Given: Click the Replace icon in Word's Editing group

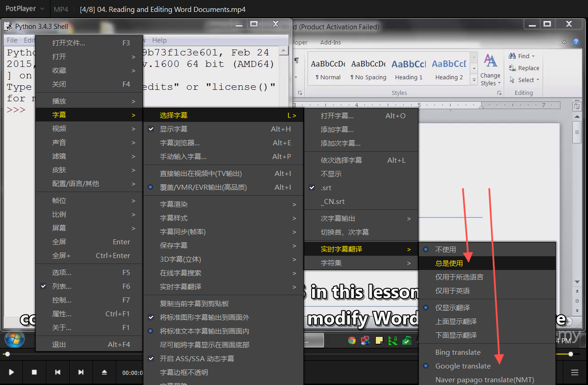Looking at the screenshot, I should coord(512,68).
